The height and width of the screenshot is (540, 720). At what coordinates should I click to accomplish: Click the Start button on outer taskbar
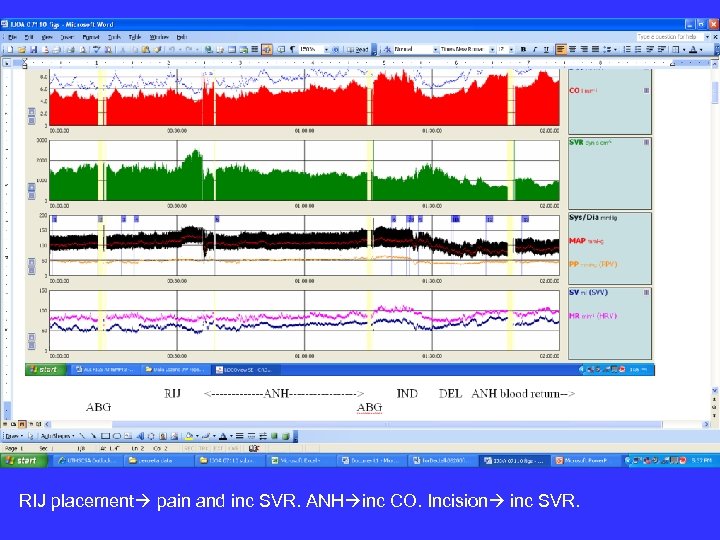tap(23, 460)
